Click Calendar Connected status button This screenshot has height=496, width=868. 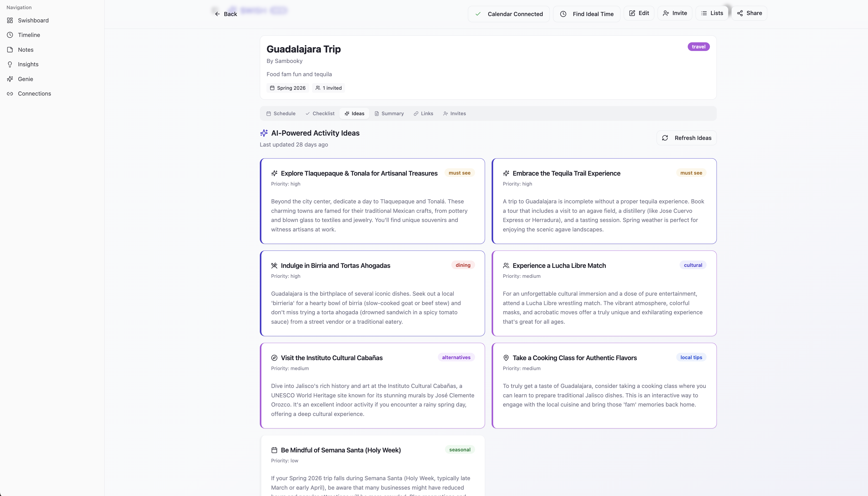click(x=508, y=14)
